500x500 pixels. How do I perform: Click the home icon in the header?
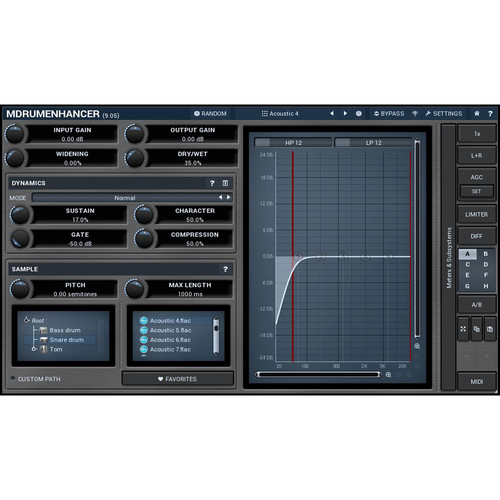pos(477,114)
